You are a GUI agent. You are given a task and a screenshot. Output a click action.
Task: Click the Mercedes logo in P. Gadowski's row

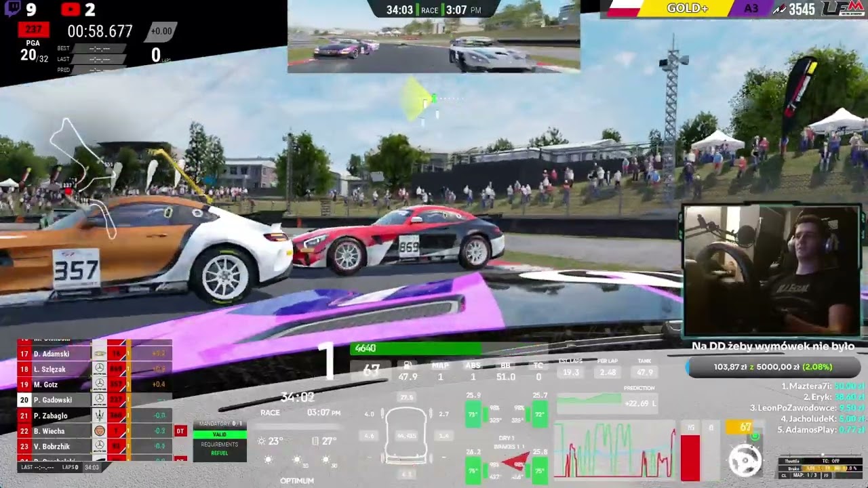point(99,400)
